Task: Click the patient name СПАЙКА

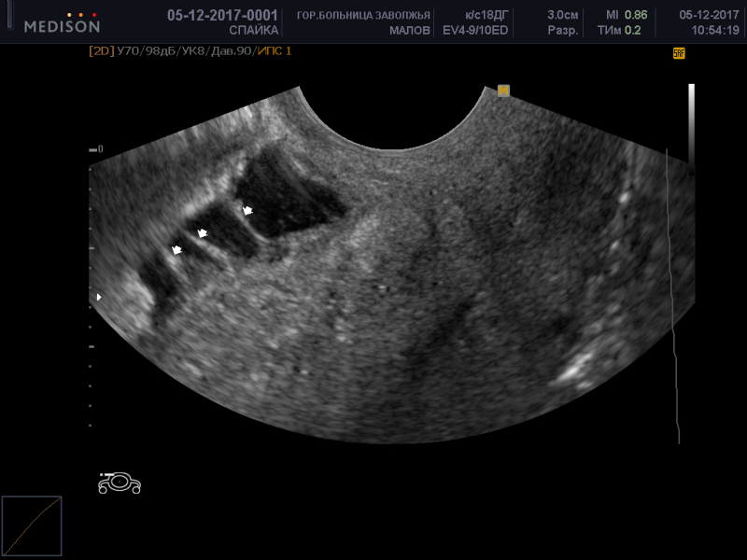Action: point(253,31)
